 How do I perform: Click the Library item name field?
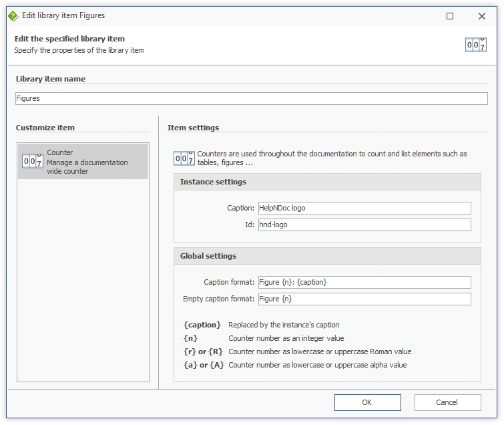(251, 98)
